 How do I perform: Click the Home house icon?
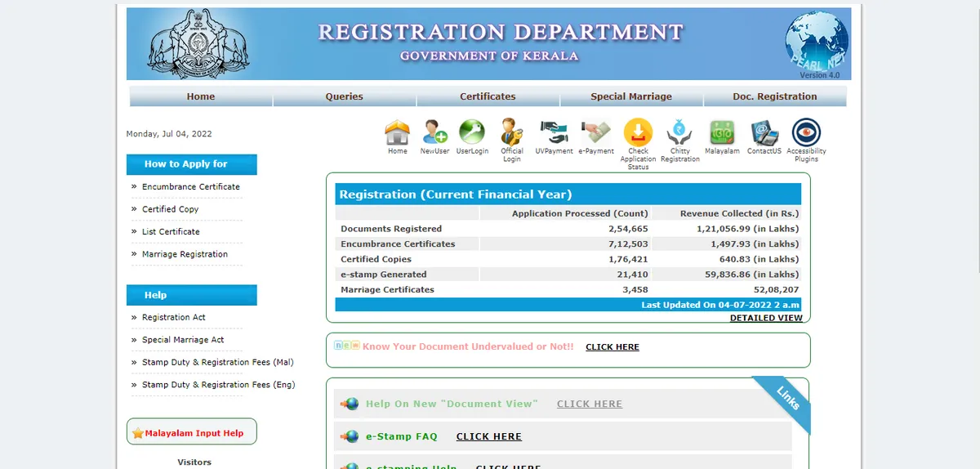[397, 132]
